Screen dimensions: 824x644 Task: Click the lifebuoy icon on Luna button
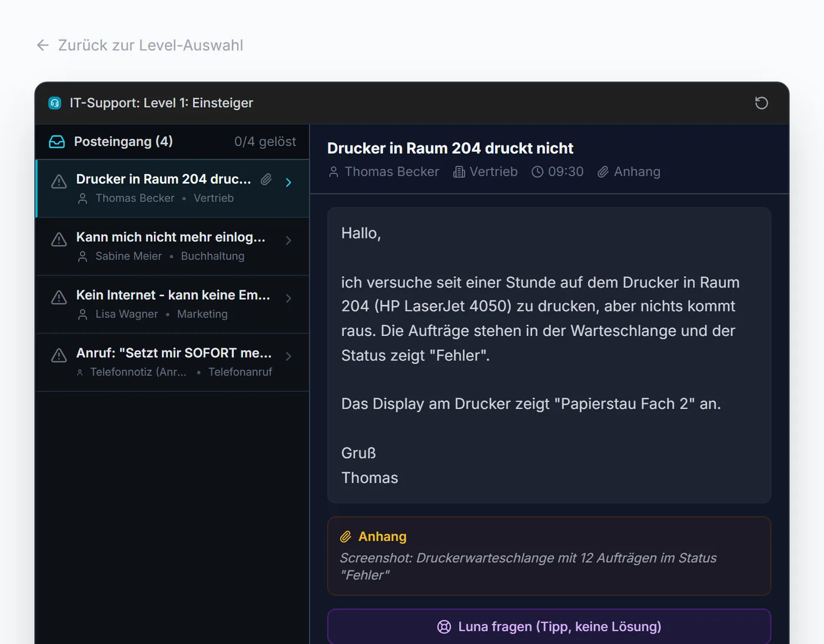[444, 627]
